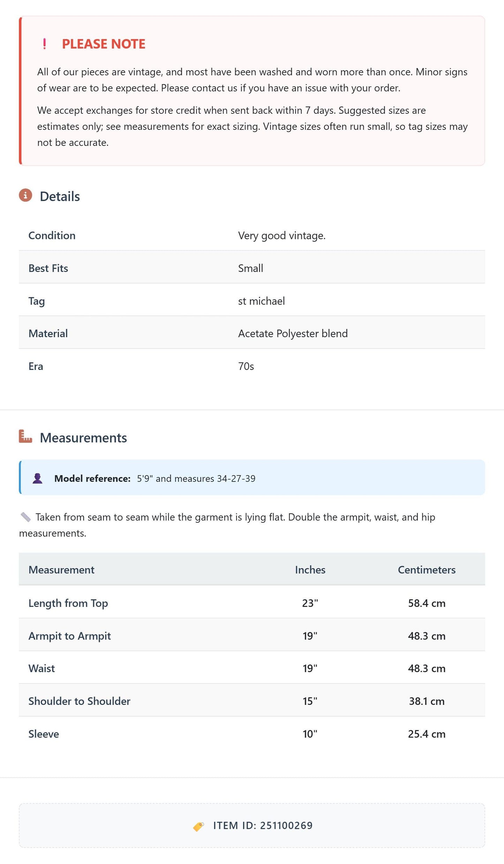The width and height of the screenshot is (504, 864).
Task: Select the 'st michael' tag value
Action: pyautogui.click(x=262, y=301)
